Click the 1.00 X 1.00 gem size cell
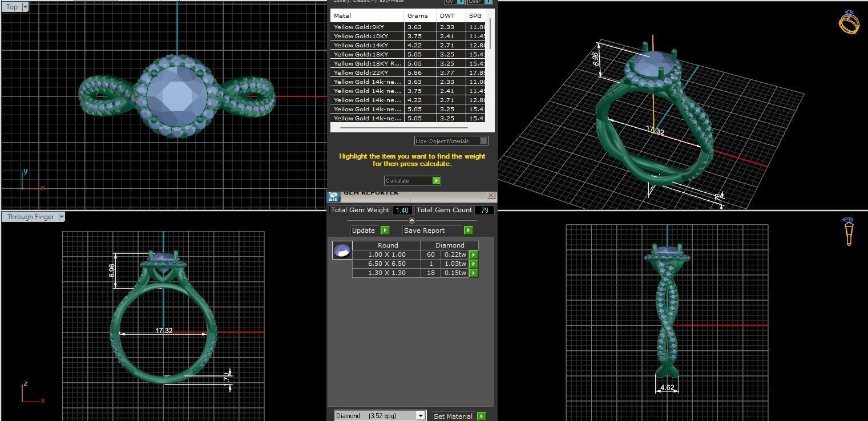Image resolution: width=868 pixels, height=421 pixels. tap(386, 254)
